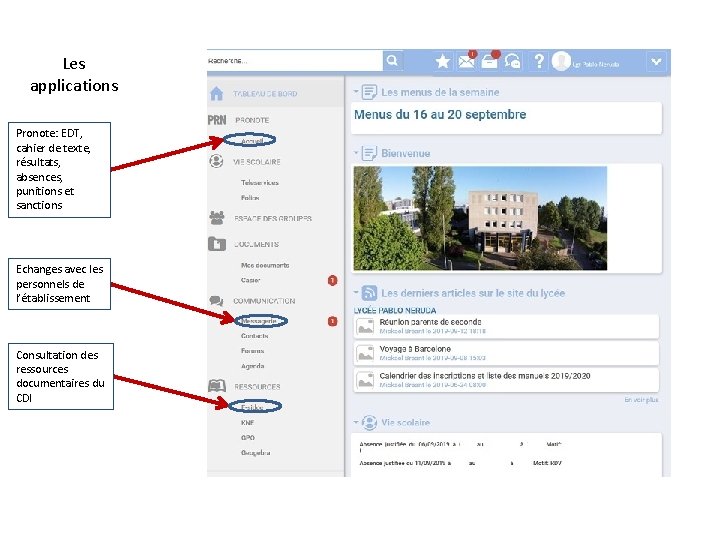The image size is (720, 540).
Task: Open Tableau de bord menu entry
Action: tap(265, 94)
